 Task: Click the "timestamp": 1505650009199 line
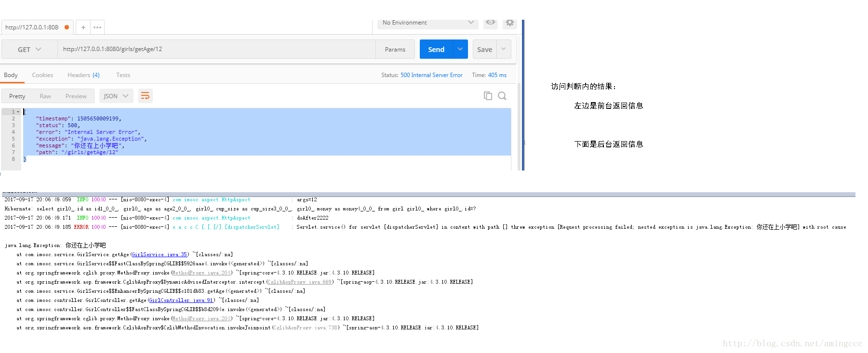[79, 118]
